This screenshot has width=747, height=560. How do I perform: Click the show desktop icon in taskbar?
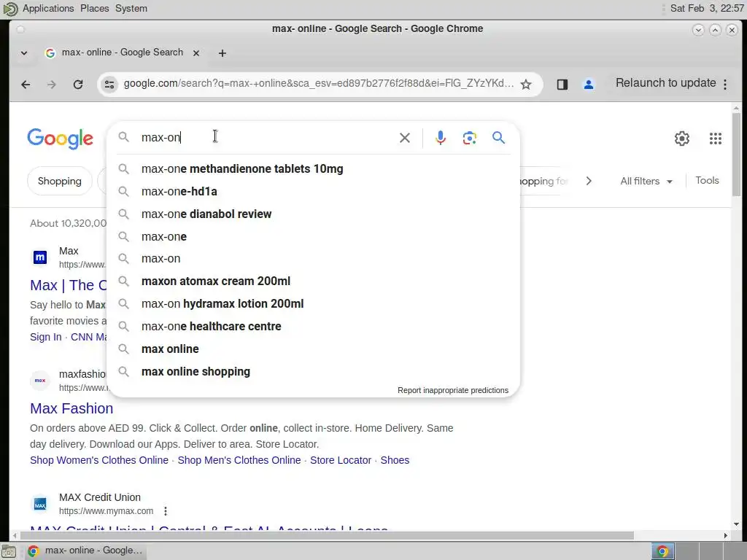[9, 551]
